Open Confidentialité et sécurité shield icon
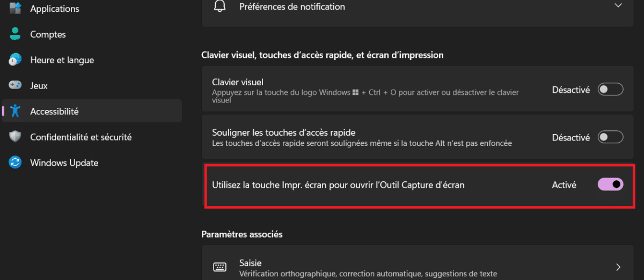This screenshot has height=280, width=644. pyautogui.click(x=15, y=137)
